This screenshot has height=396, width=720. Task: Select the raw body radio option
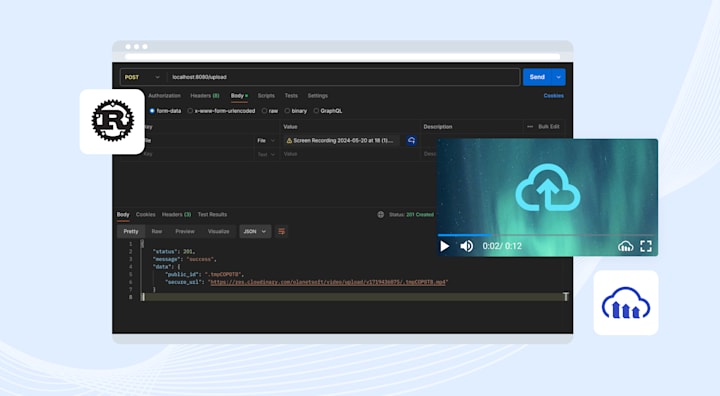(264, 111)
